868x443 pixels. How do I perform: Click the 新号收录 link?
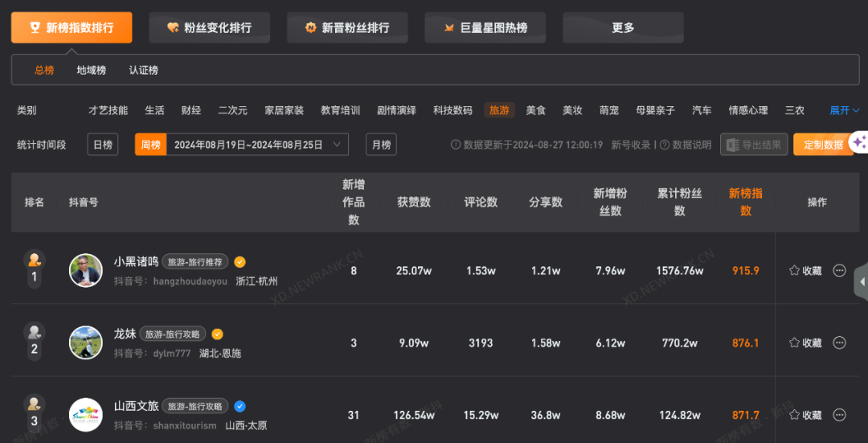coord(631,145)
